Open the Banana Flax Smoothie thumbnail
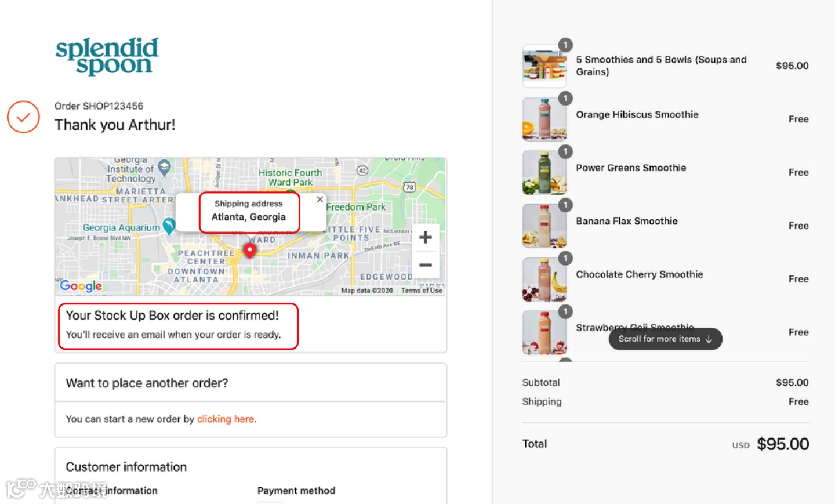 pyautogui.click(x=544, y=226)
